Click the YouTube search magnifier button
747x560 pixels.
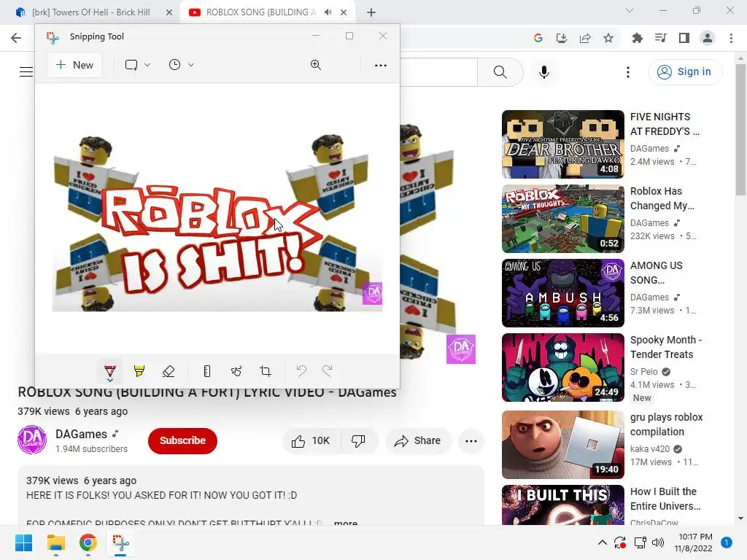pos(500,72)
